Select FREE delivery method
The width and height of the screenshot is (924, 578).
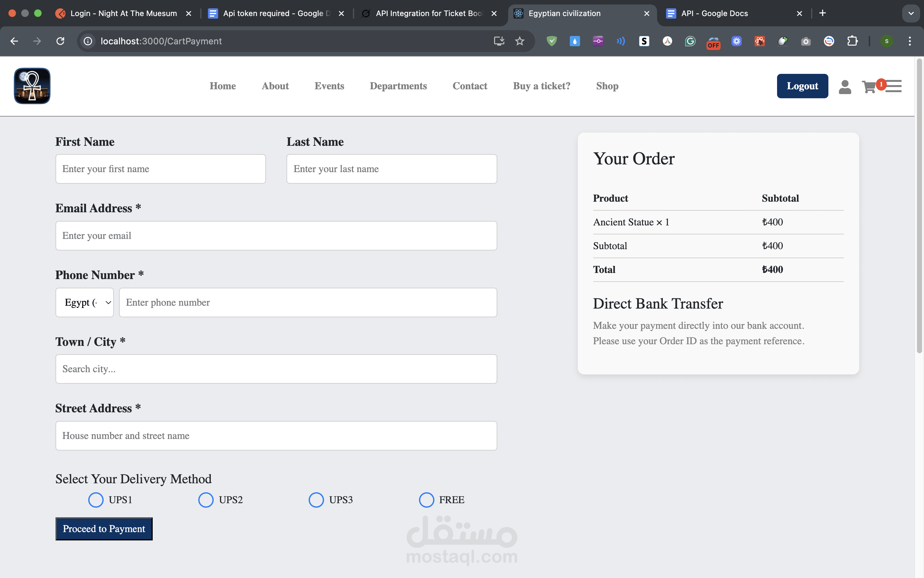426,500
